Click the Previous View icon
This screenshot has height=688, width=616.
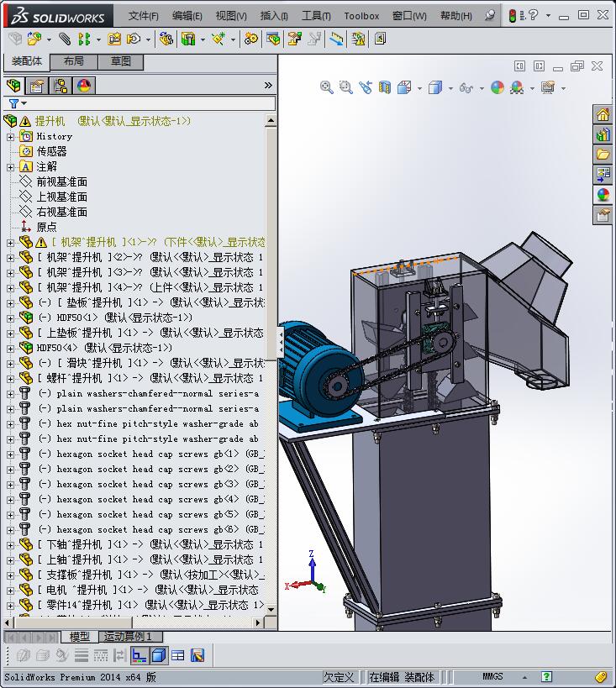click(x=366, y=87)
